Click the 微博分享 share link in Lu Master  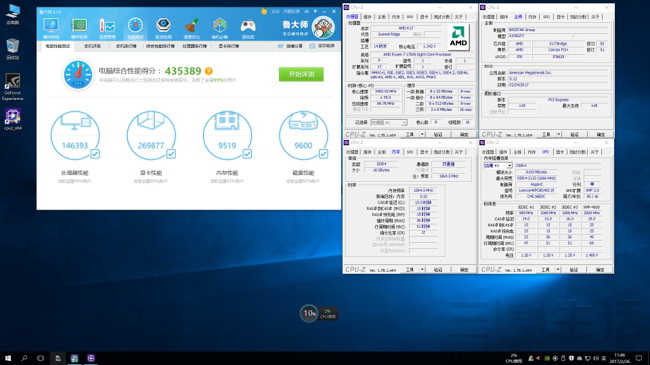point(290,46)
